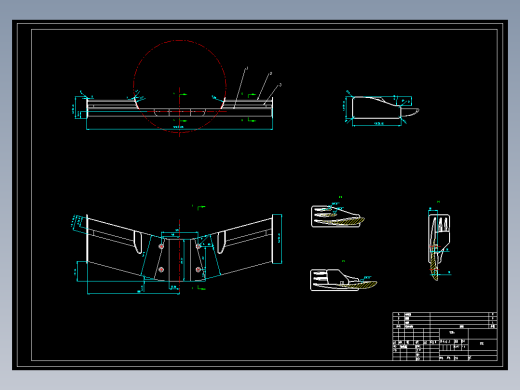Select the upper hatched section view

pyautogui.click(x=337, y=217)
